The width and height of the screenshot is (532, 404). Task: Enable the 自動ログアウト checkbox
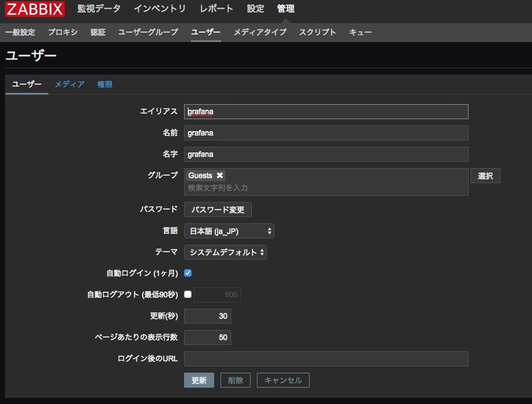click(x=188, y=295)
